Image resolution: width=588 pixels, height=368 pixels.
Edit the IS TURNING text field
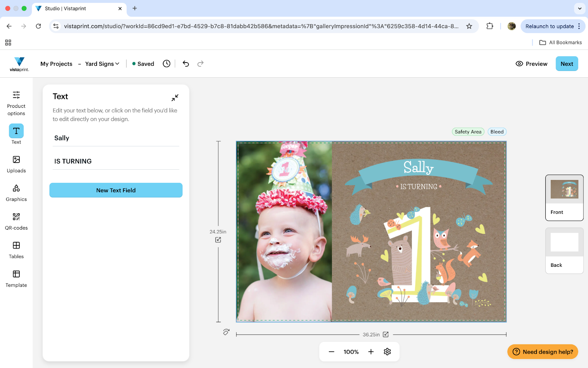pyautogui.click(x=116, y=161)
